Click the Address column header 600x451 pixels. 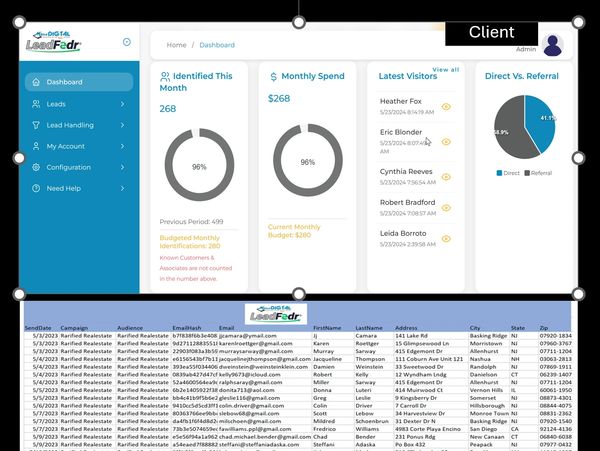(x=406, y=328)
